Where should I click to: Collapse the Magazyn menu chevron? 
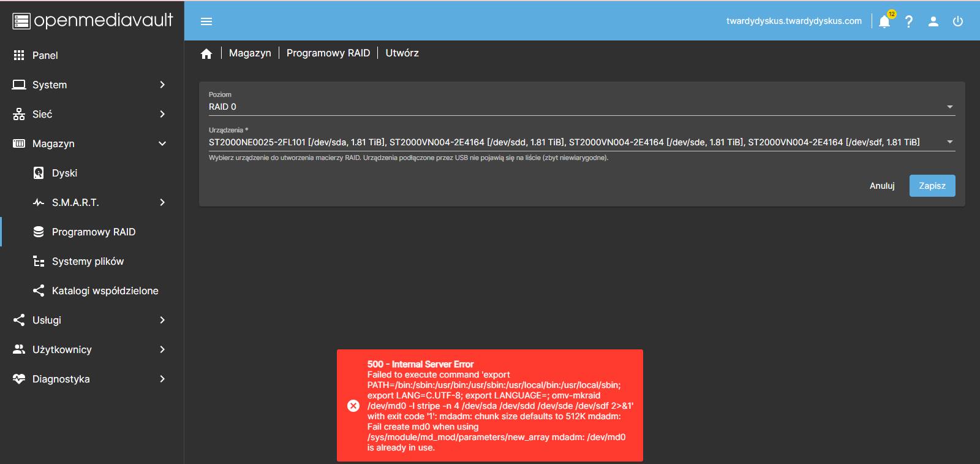pos(162,143)
